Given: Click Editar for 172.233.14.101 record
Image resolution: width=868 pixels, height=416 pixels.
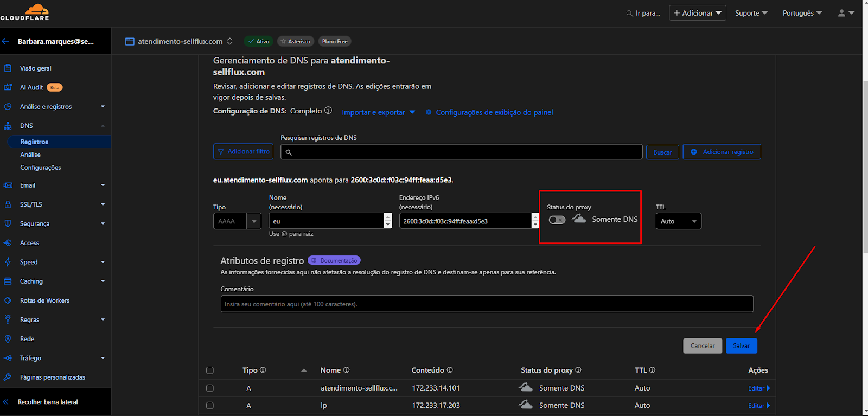Looking at the screenshot, I should click(x=758, y=388).
